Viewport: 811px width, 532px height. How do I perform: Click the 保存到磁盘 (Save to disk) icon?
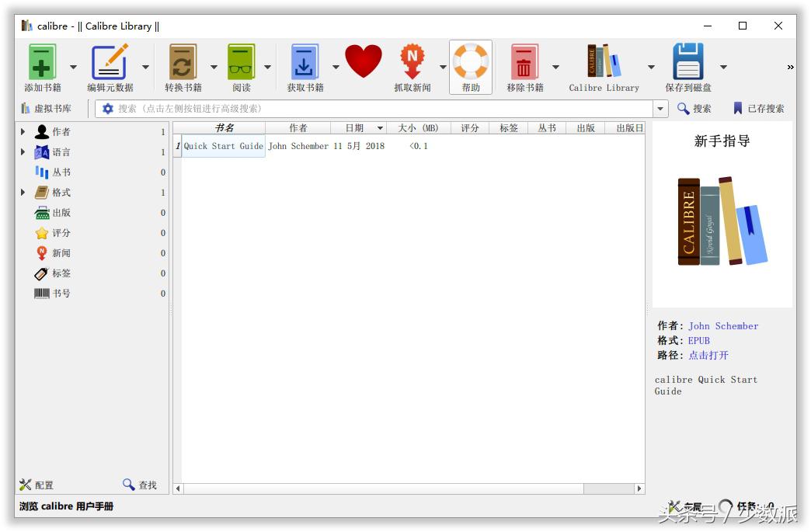[688, 62]
